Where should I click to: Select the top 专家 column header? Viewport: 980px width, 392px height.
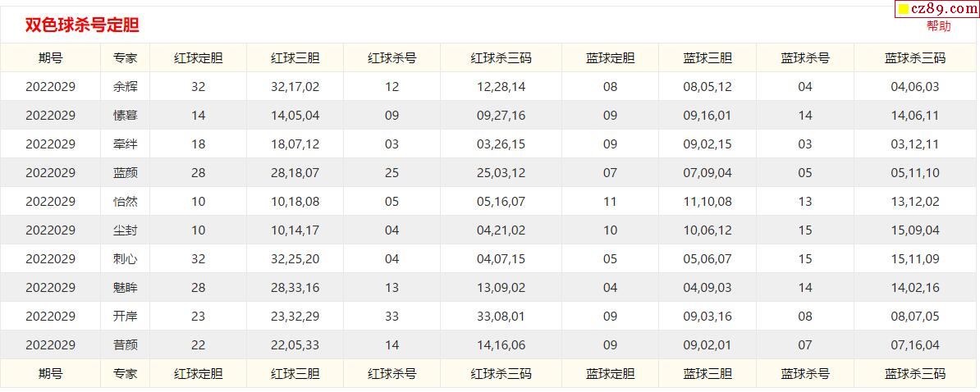(x=125, y=58)
